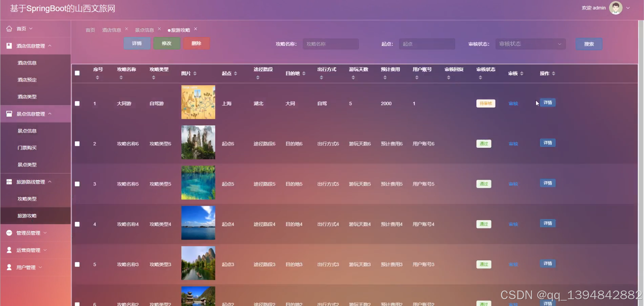The height and width of the screenshot is (306, 644).
Task: Click the red 删除 button
Action: click(196, 44)
